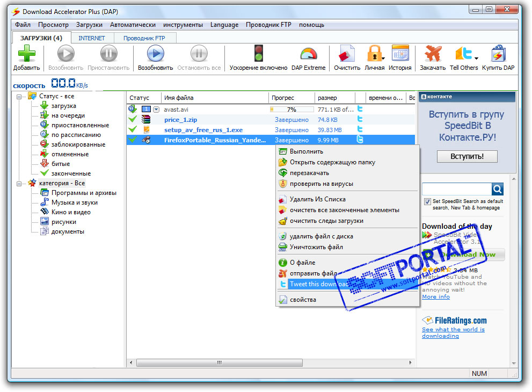Click the Купить DAP shopping bag icon
532x392 pixels.
pyautogui.click(x=498, y=54)
